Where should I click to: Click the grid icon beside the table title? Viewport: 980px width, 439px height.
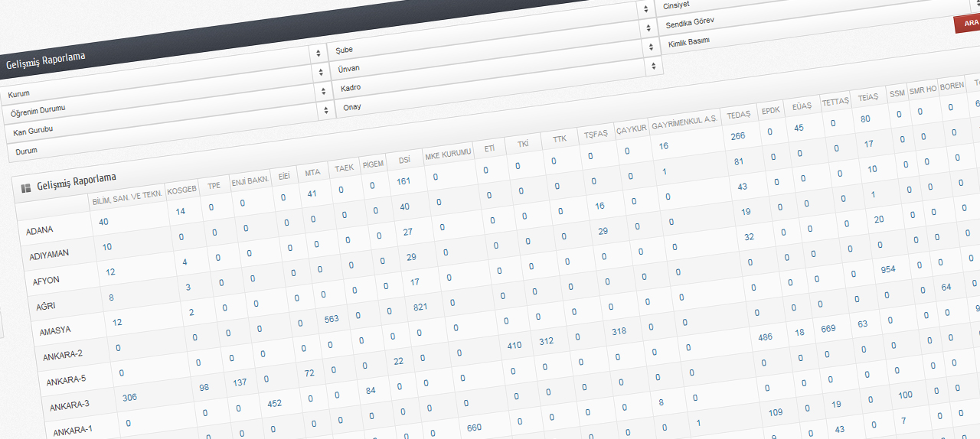point(26,187)
